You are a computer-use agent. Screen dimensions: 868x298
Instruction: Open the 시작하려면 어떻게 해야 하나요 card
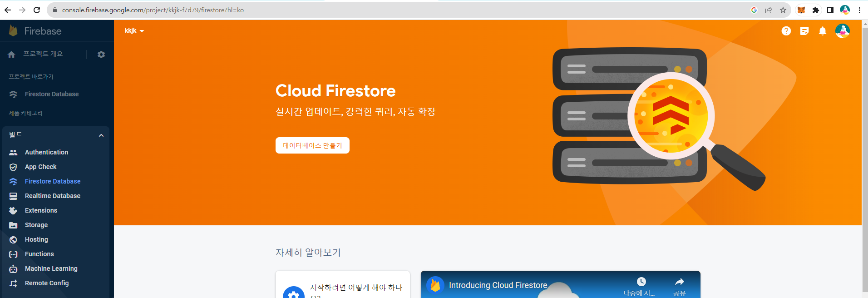pos(343,285)
